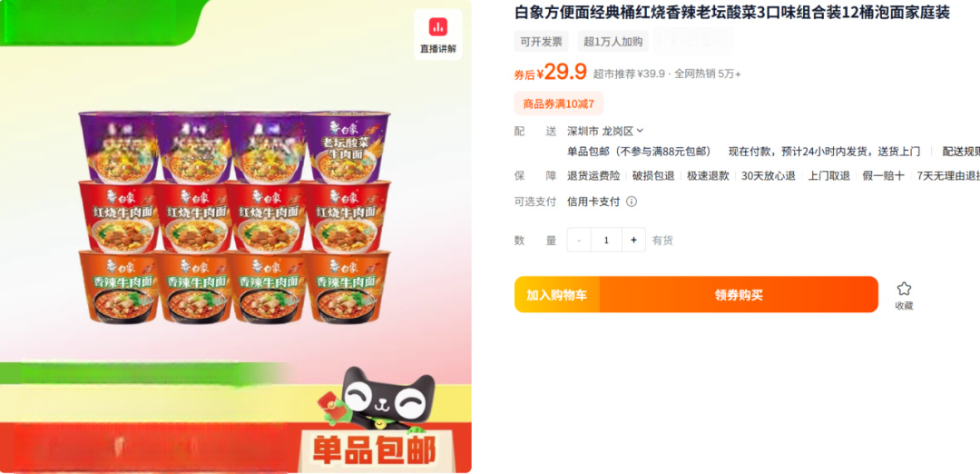Click the info icon beside 信用卡支付
This screenshot has width=980, height=474.
pyautogui.click(x=632, y=202)
